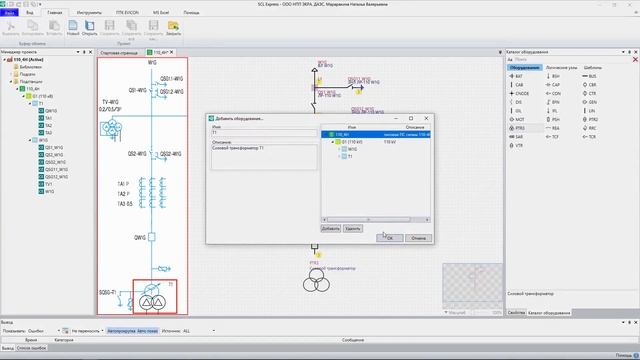Pick the CAP capacitor equipment item

pos(553,85)
